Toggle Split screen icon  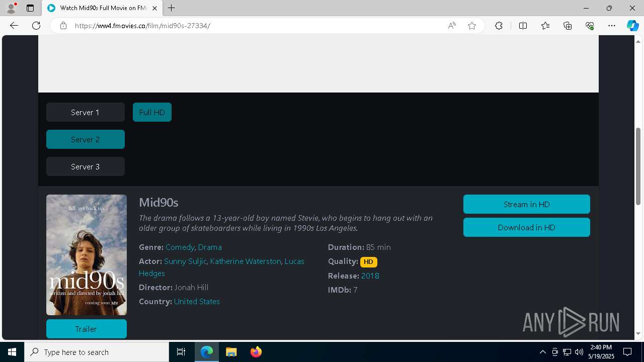coord(523,26)
